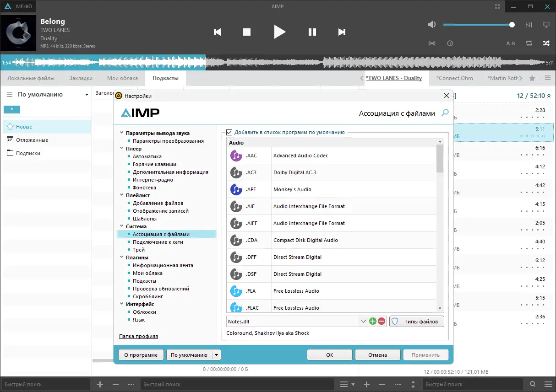The image size is (556, 392).
Task: Open the visualization screen icon
Action: coord(546,25)
